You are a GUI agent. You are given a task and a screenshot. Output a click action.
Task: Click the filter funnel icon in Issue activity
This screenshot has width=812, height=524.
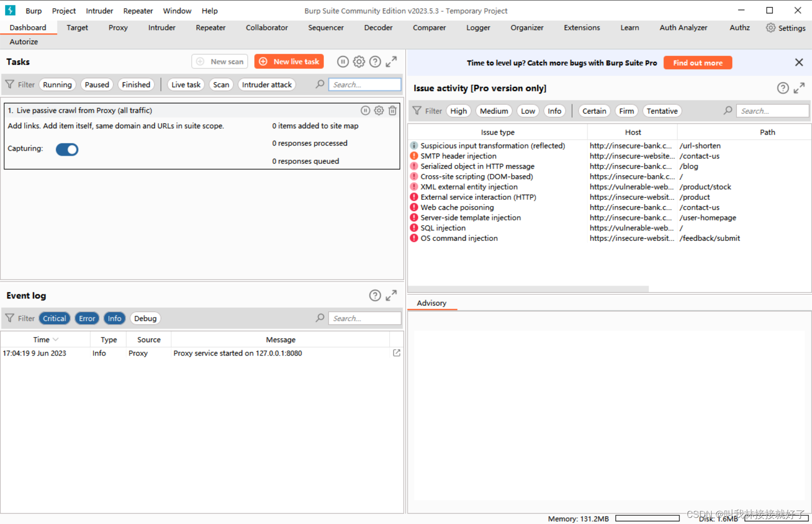417,110
